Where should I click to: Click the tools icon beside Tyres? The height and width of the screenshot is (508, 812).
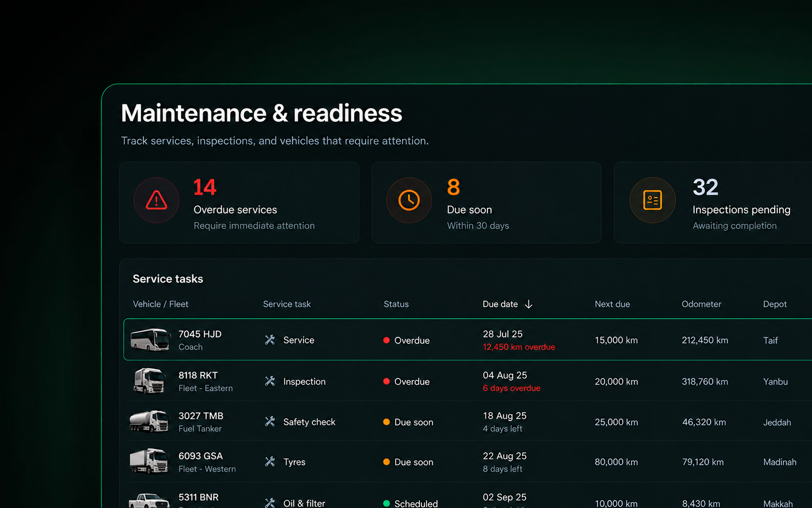click(x=270, y=462)
